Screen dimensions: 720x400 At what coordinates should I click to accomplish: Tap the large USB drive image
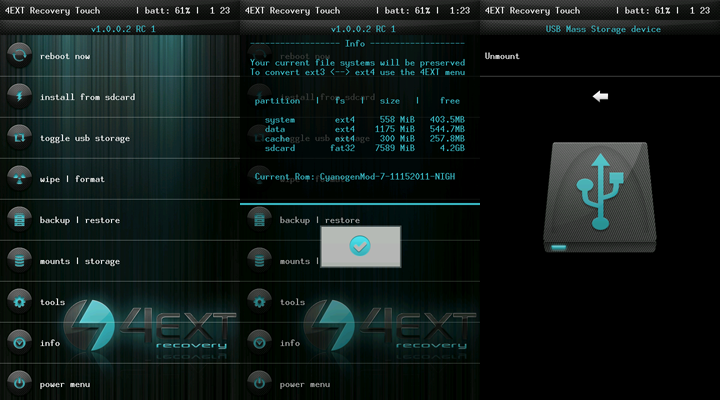coord(600,197)
